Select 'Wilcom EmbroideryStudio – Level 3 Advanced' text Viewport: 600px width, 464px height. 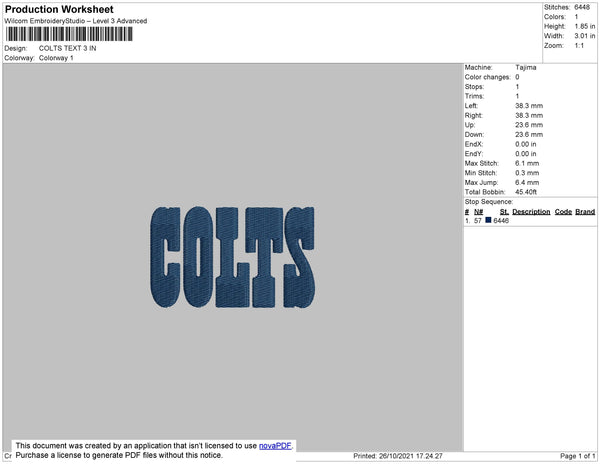pyautogui.click(x=76, y=21)
